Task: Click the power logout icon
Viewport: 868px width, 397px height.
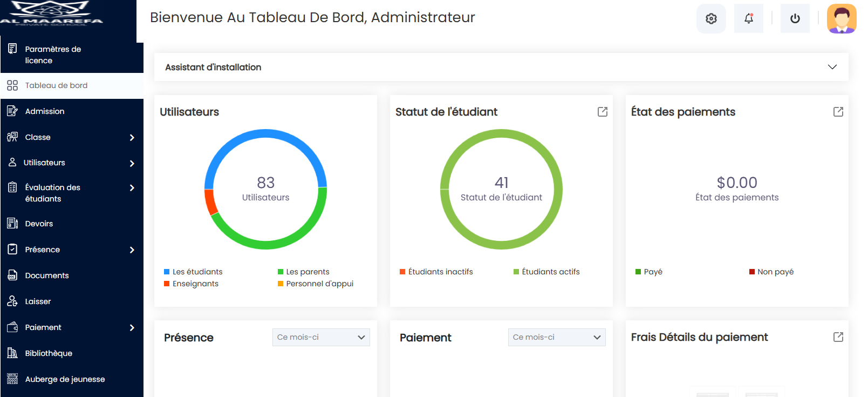Action: coord(795,18)
